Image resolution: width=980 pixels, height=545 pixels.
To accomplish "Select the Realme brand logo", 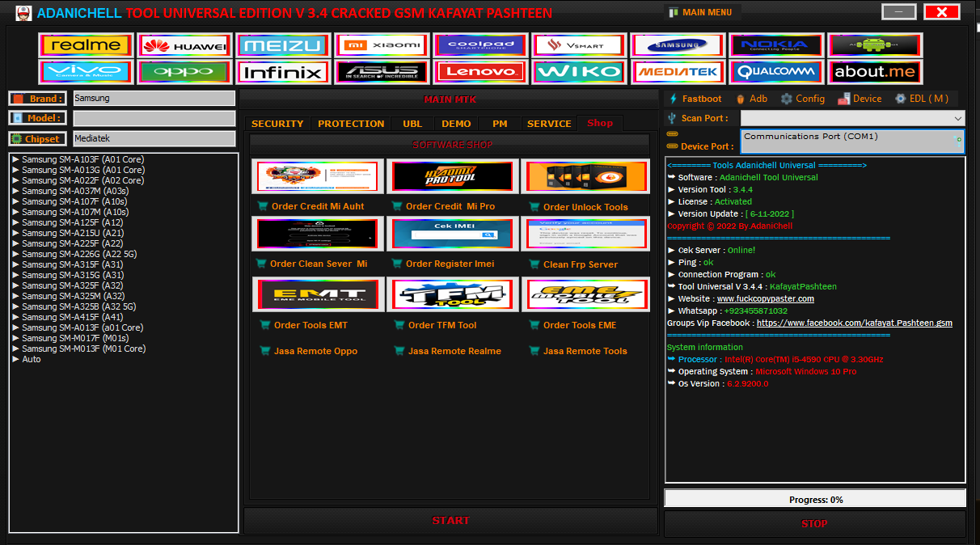I will [86, 45].
